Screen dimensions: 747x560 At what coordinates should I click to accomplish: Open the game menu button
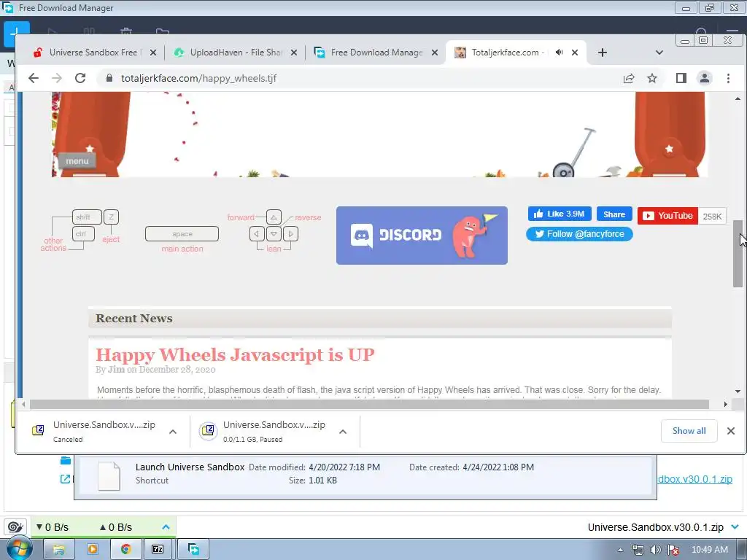(x=77, y=161)
